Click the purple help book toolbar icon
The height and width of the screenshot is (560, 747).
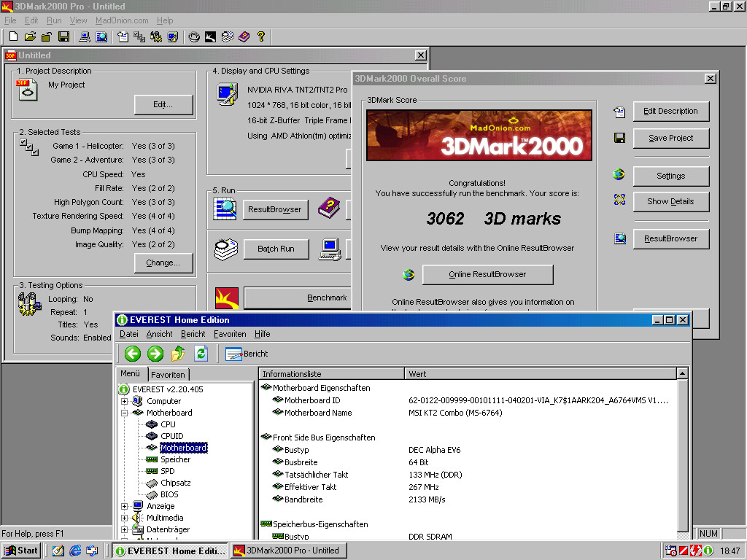pos(244,36)
